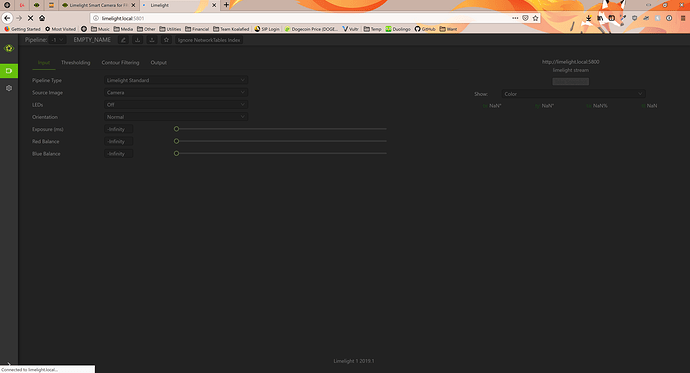Click the Red Balance slider handle

pyautogui.click(x=176, y=141)
